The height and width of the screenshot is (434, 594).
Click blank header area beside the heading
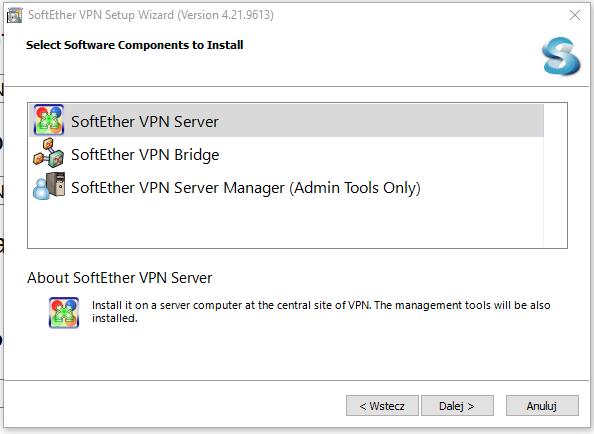click(390, 57)
